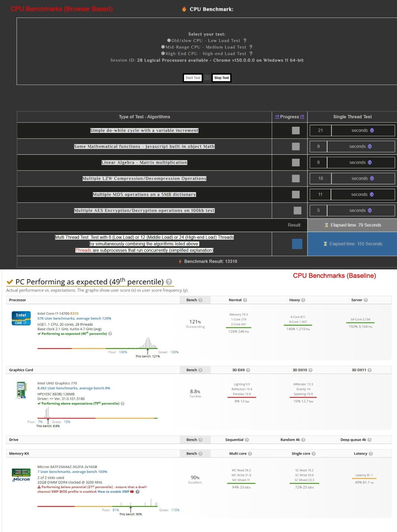Open help icon beside 3D DX11 column

click(369, 370)
